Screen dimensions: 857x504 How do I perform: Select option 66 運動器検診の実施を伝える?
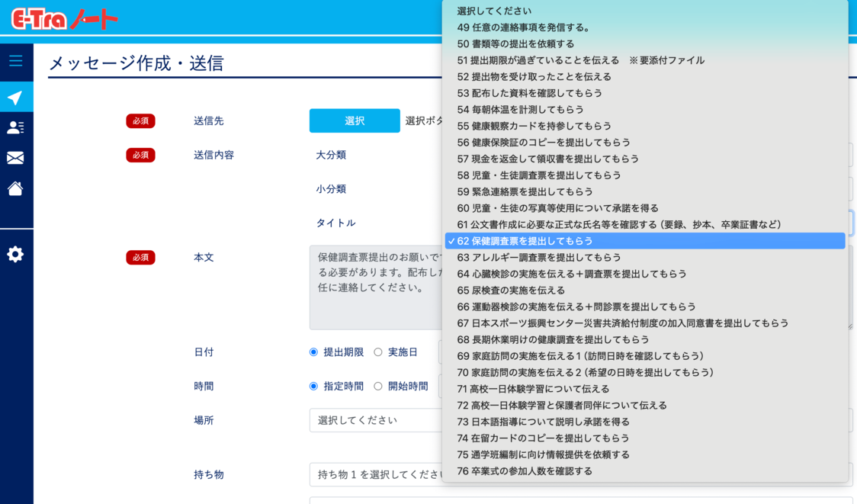pyautogui.click(x=645, y=306)
